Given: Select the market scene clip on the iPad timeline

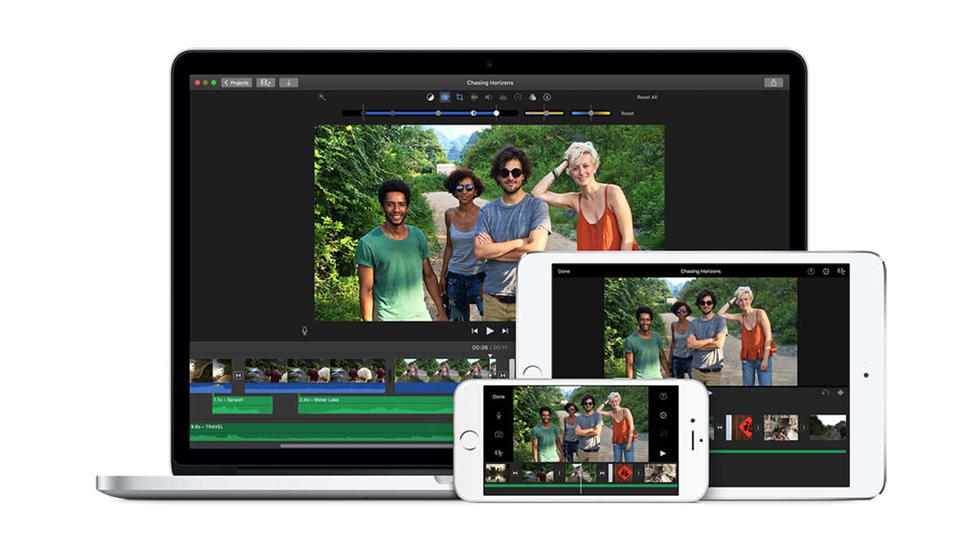Looking at the screenshot, I should (781, 427).
